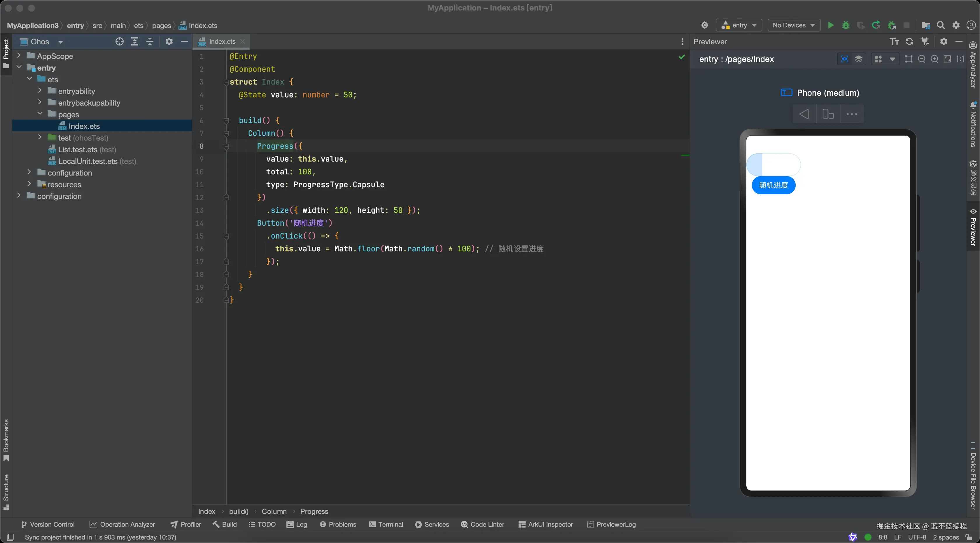Toggle the Previewer layers view mode
This screenshot has height=543, width=980.
858,59
